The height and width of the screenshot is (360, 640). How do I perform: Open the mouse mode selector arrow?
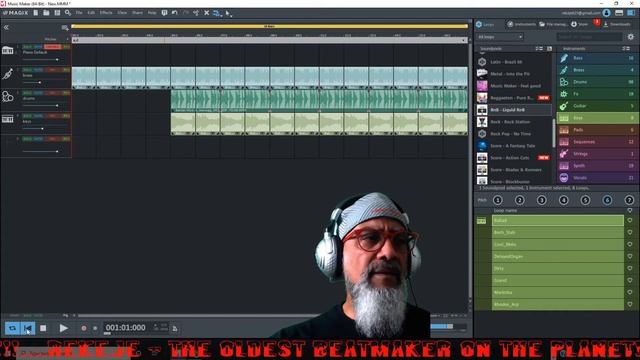tap(229, 13)
